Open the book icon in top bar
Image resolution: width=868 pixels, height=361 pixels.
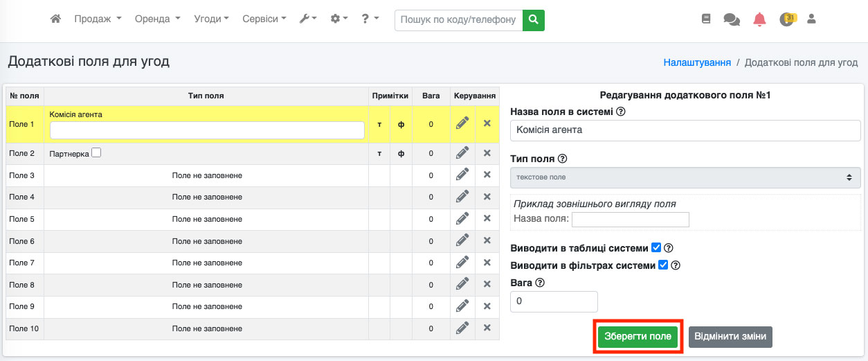coord(706,19)
